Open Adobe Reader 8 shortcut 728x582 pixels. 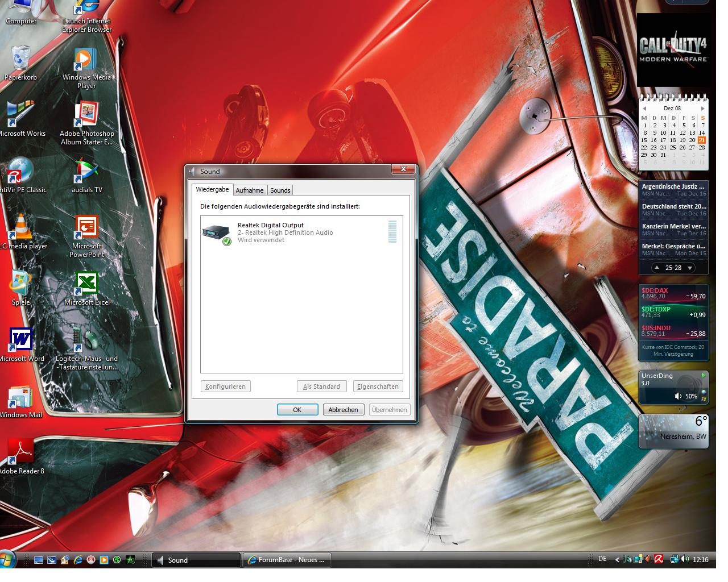pyautogui.click(x=22, y=456)
